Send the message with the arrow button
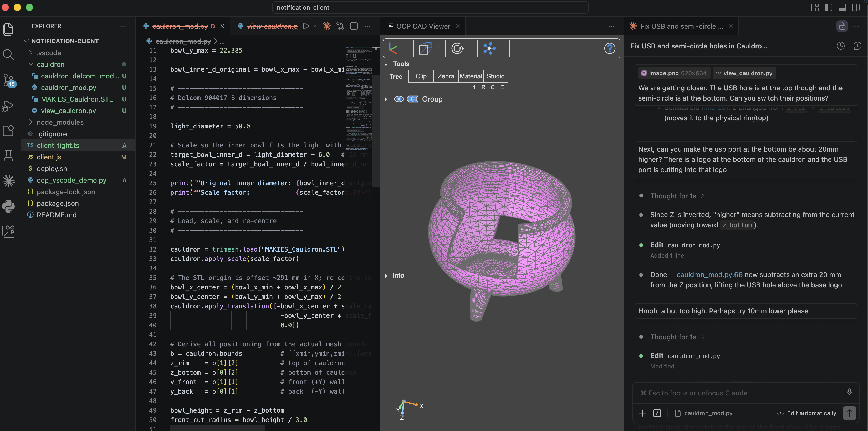 pos(849,413)
